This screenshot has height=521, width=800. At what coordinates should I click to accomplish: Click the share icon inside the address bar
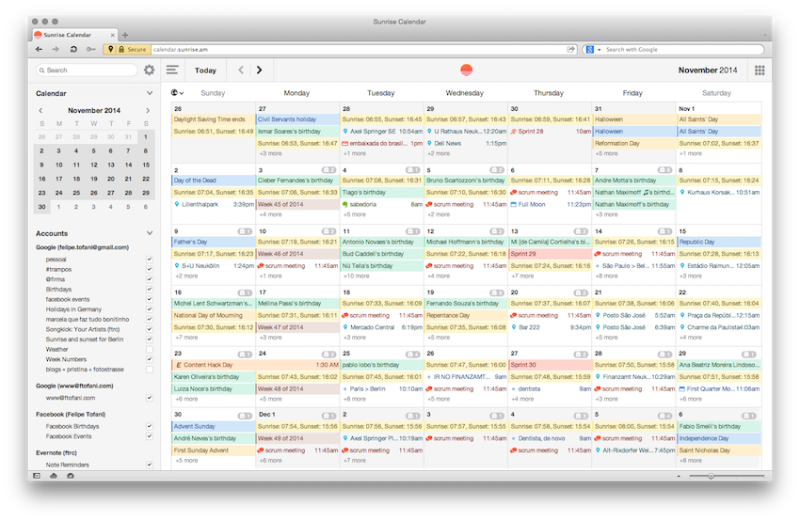click(x=570, y=49)
